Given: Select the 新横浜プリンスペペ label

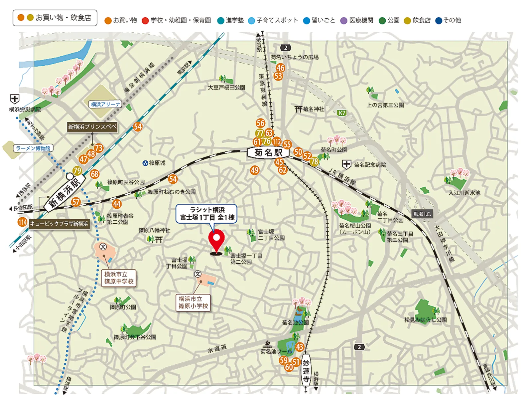Looking at the screenshot, I should (92, 127).
